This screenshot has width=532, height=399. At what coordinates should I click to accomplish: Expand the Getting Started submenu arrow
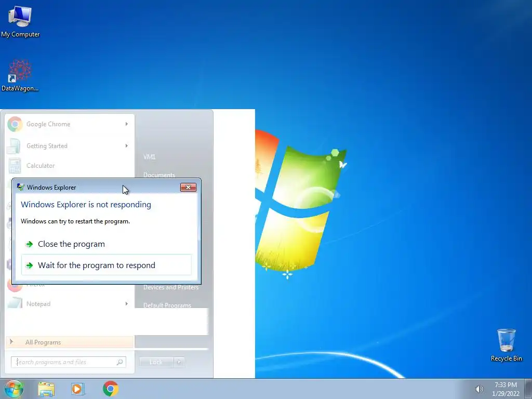(127, 146)
